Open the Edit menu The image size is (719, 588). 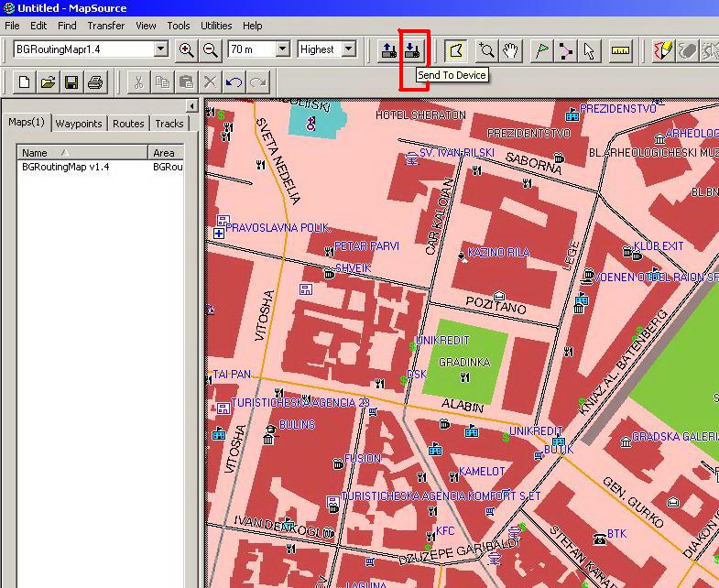point(38,26)
